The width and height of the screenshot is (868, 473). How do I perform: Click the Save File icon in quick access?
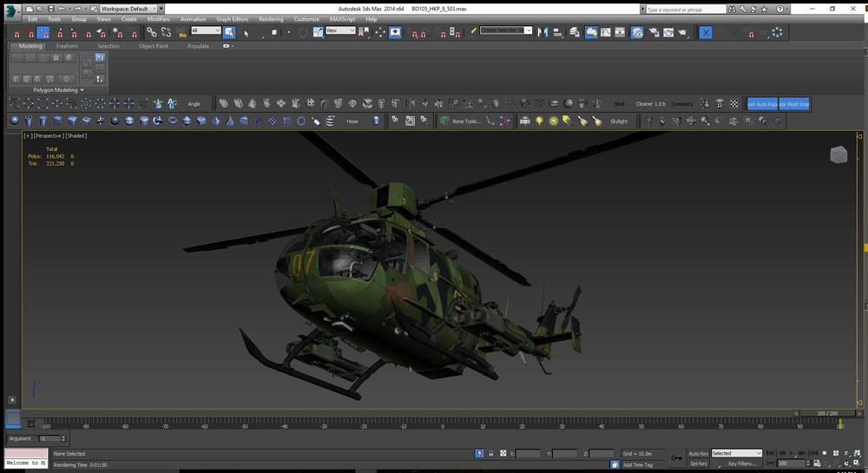[x=50, y=8]
